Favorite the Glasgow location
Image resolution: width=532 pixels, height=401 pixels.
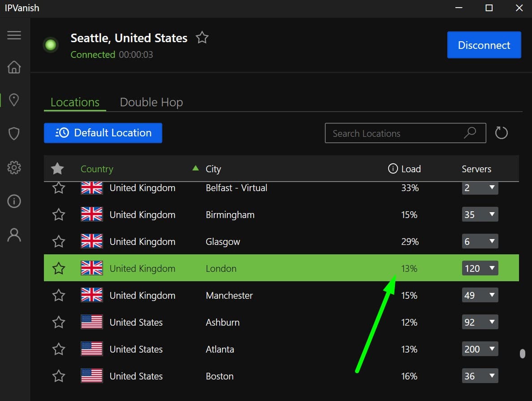click(x=59, y=241)
